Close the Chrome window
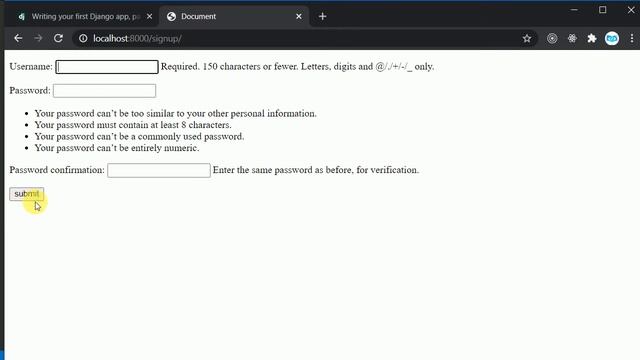 click(x=631, y=9)
